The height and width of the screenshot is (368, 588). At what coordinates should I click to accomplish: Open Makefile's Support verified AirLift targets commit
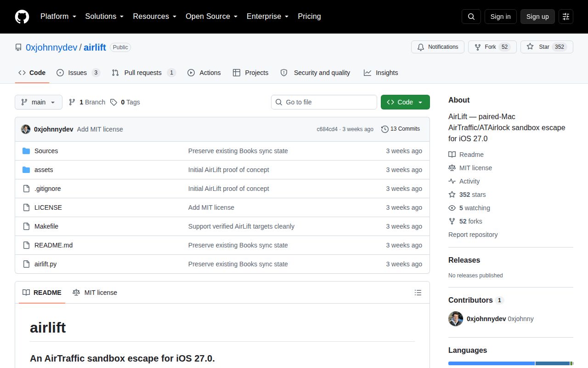tap(241, 226)
